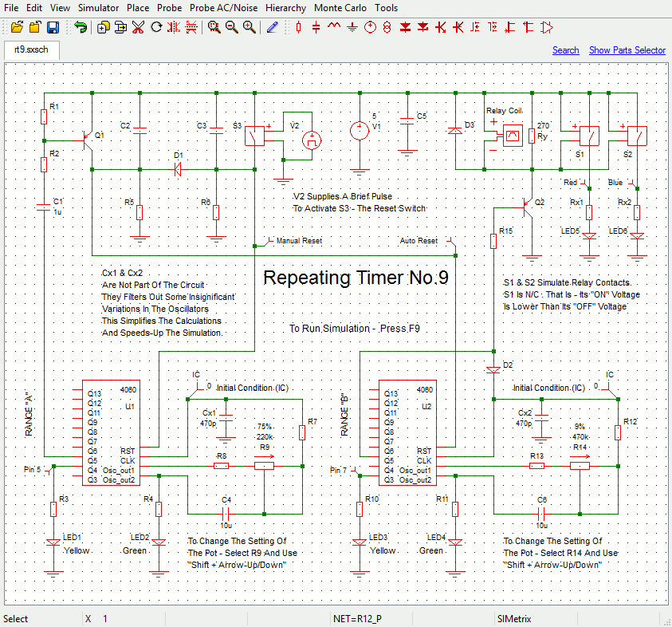Place an inductor from toolbar
This screenshot has width=672, height=627.
334,26
